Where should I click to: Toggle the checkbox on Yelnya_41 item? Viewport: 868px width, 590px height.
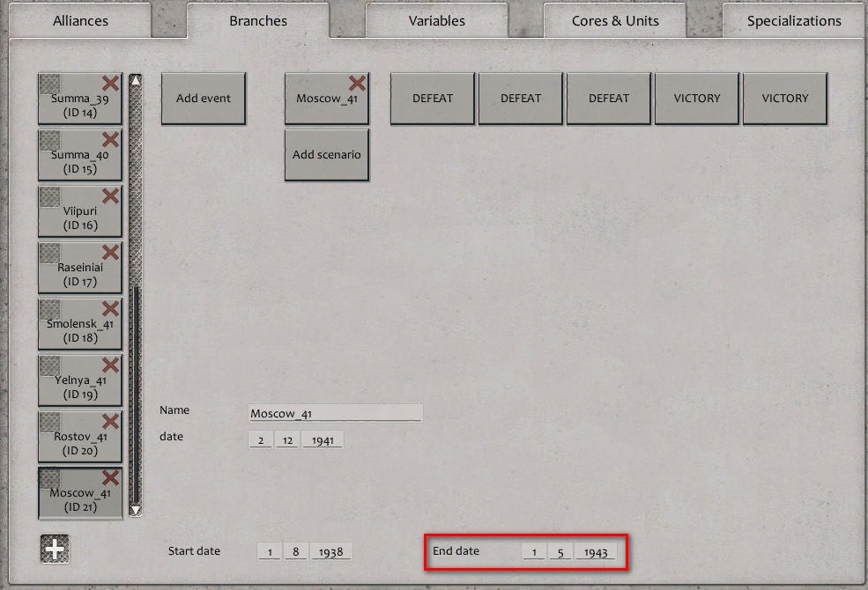coord(50,366)
